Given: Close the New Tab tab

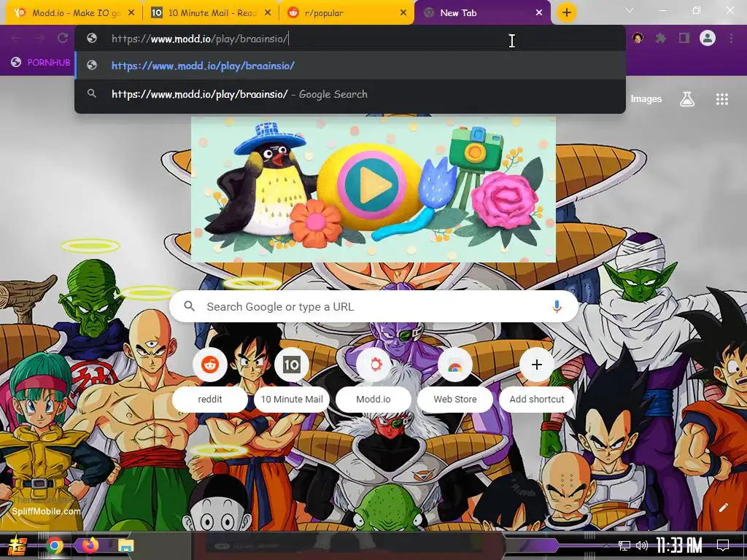Looking at the screenshot, I should (539, 13).
